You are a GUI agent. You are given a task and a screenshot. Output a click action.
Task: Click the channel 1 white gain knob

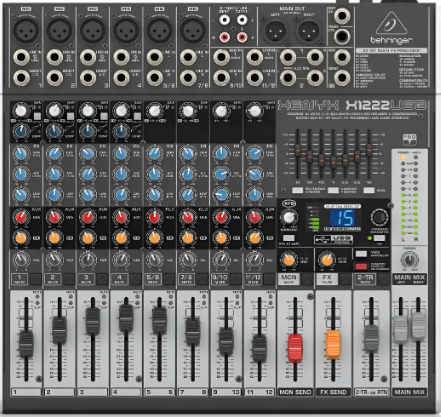click(21, 110)
